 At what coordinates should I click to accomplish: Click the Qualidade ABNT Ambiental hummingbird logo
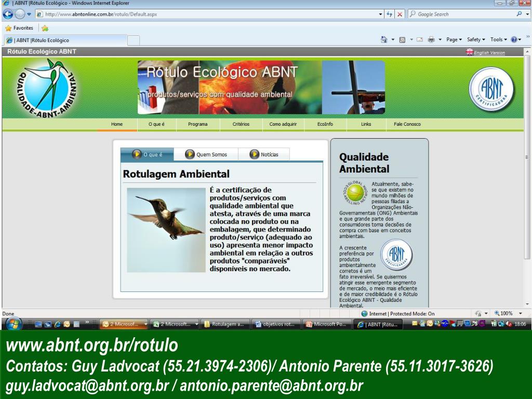point(46,87)
